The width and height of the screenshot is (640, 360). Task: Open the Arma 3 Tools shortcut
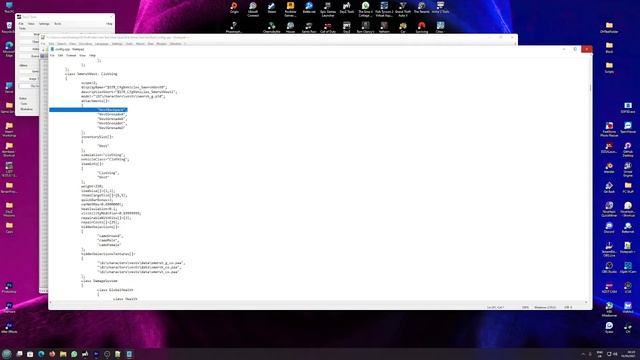(x=440, y=8)
